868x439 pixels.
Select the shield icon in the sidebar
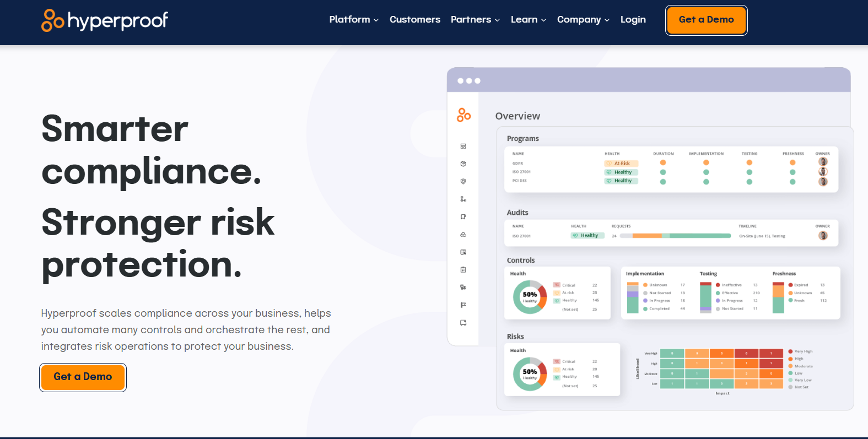[x=463, y=181]
